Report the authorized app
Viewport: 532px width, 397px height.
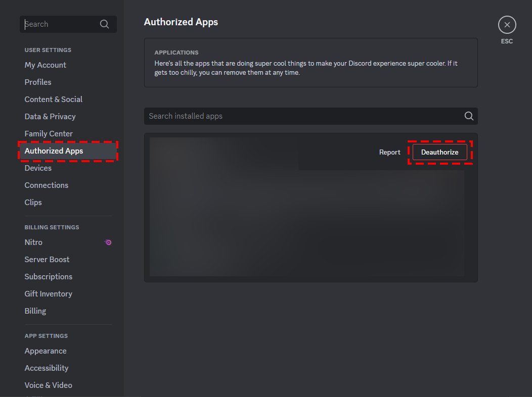(x=389, y=152)
